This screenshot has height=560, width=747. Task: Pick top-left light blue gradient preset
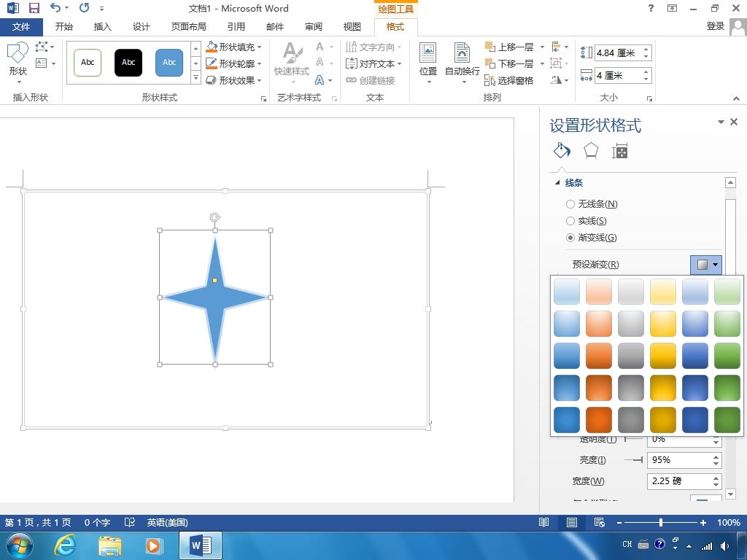click(566, 292)
